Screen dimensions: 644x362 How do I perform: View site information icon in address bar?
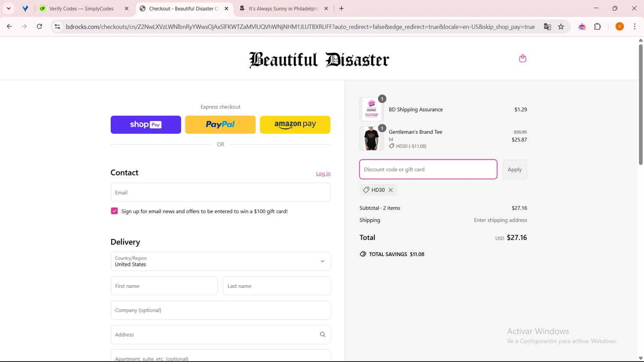coord(57,27)
